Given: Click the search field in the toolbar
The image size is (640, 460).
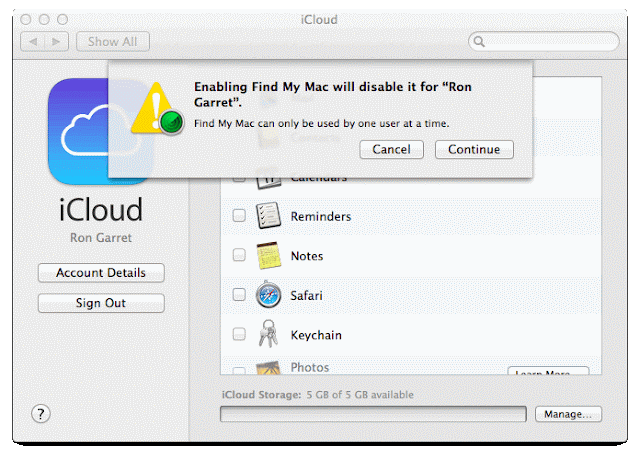Looking at the screenshot, I should [544, 41].
